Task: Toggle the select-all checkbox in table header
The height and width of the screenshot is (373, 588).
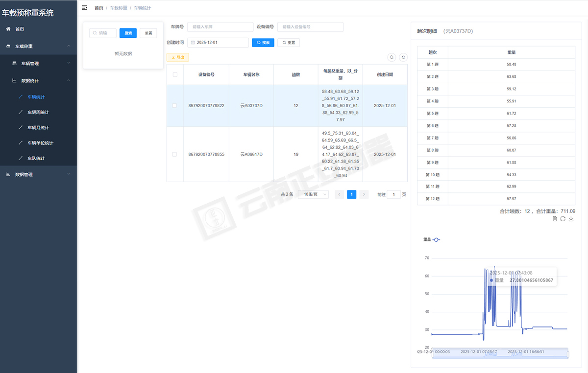Action: click(175, 75)
